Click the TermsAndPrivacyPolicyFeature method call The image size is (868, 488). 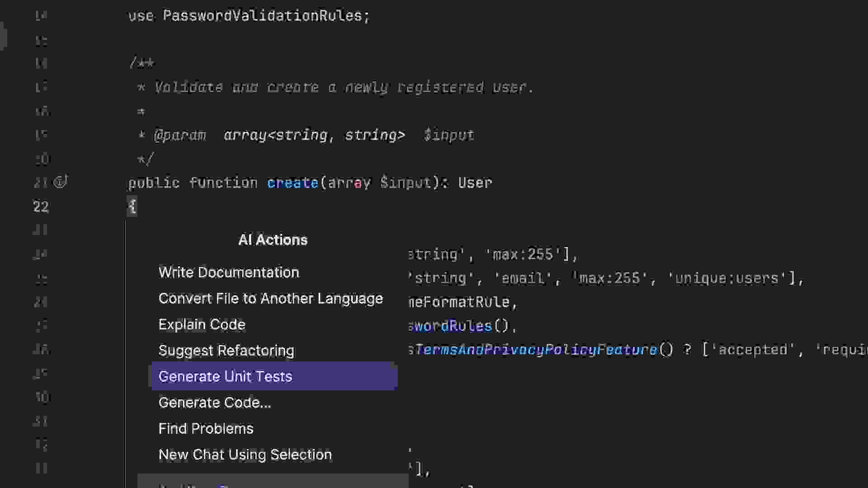tap(536, 350)
